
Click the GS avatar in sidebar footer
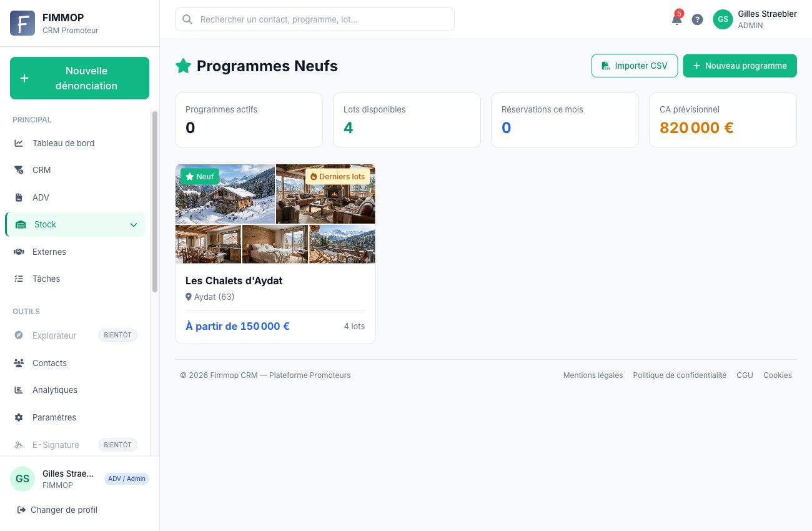[x=22, y=479]
